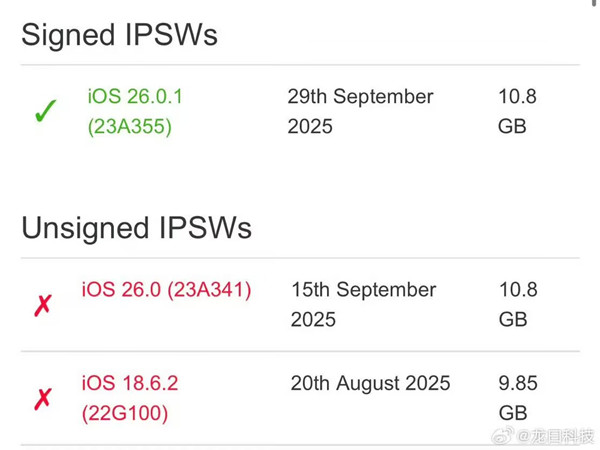
Task: Click the Weibo watermark username text
Action: (556, 435)
